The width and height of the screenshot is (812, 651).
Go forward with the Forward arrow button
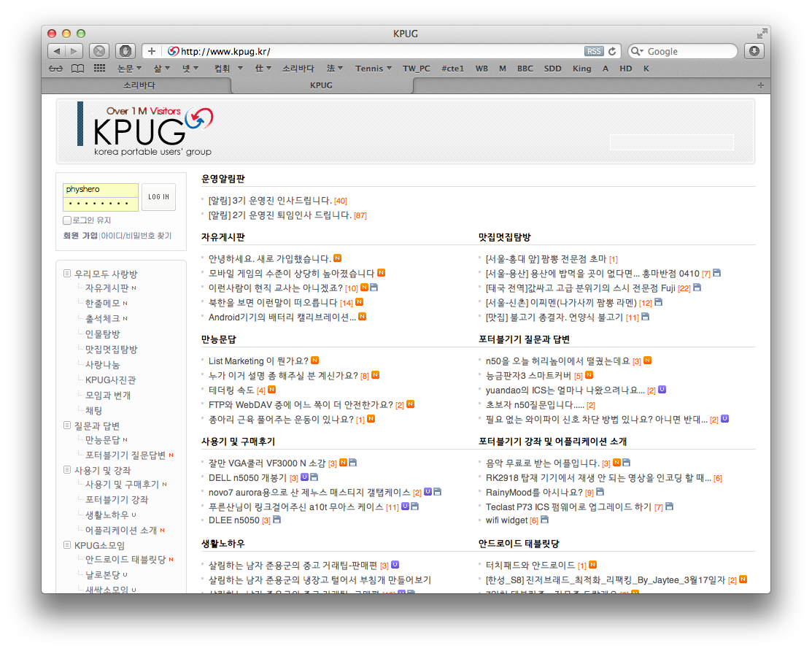(x=74, y=51)
